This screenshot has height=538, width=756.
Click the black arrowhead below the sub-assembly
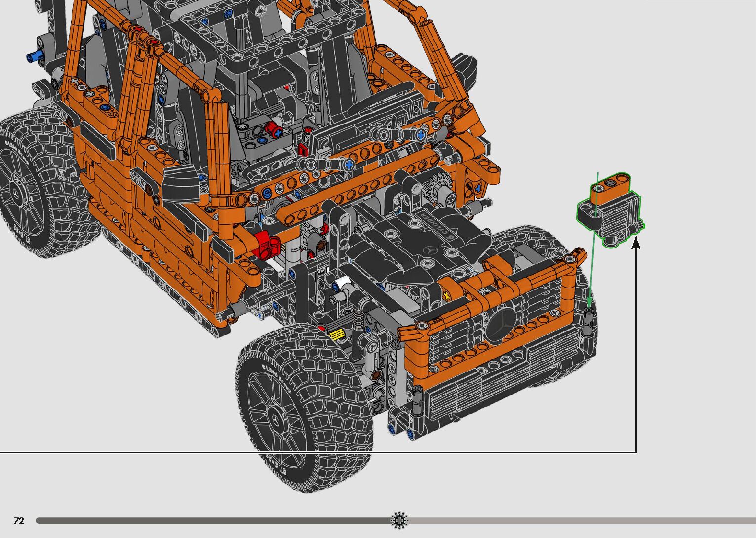coord(636,243)
